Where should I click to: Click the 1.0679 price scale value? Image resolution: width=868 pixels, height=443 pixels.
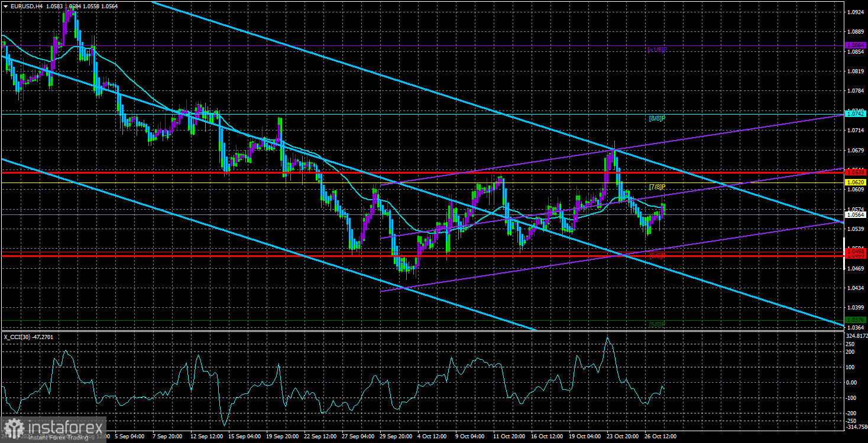(856, 150)
